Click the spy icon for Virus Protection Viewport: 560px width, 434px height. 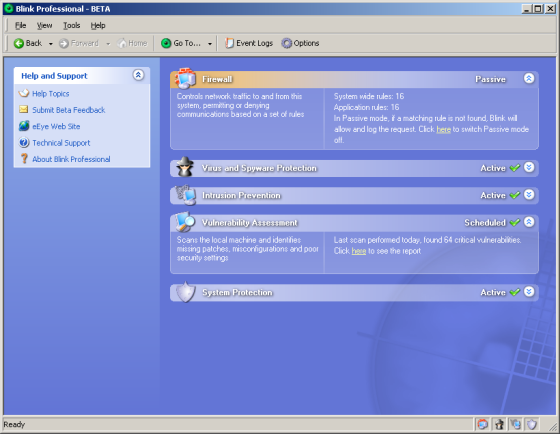[x=185, y=167]
